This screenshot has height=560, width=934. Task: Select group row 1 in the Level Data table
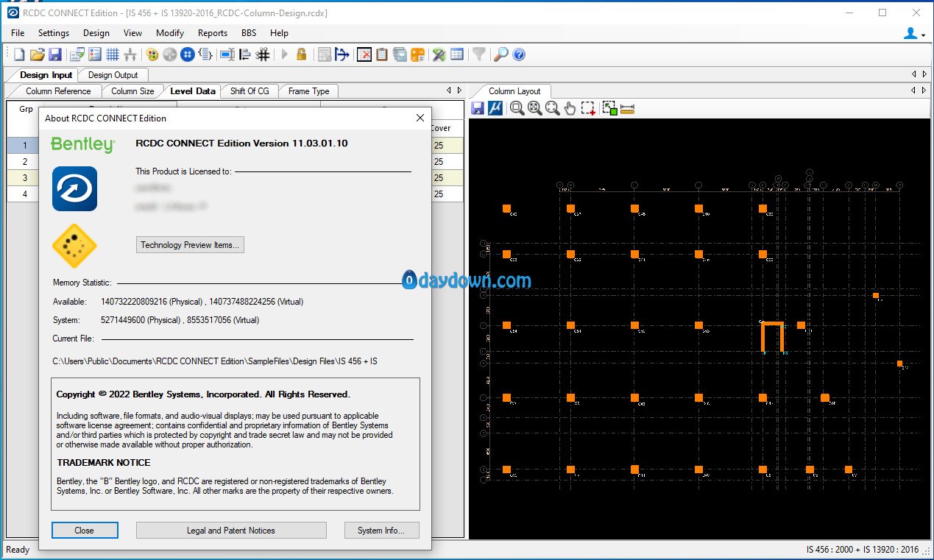click(x=25, y=145)
